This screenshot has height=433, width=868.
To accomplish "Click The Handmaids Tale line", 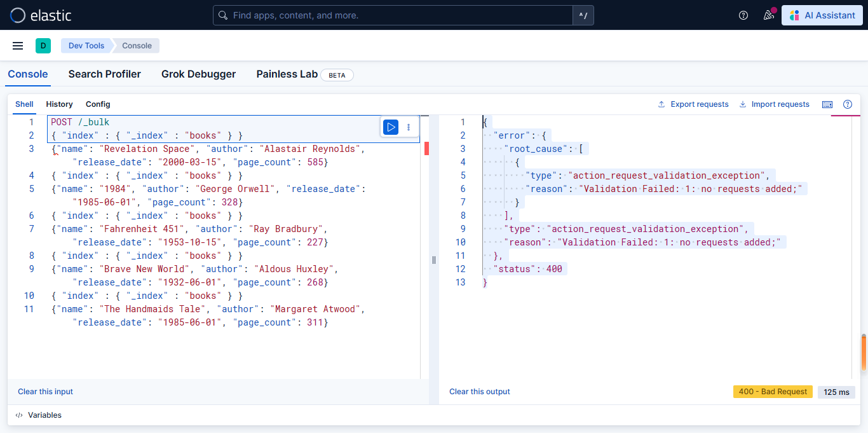I will point(208,316).
